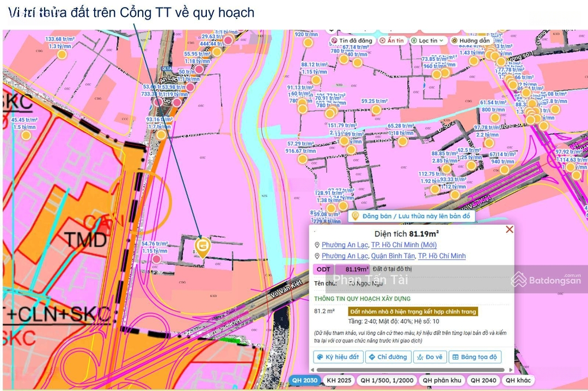Open the Ký hiệu đất legend
This screenshot has height=391, width=588.
coord(338,357)
